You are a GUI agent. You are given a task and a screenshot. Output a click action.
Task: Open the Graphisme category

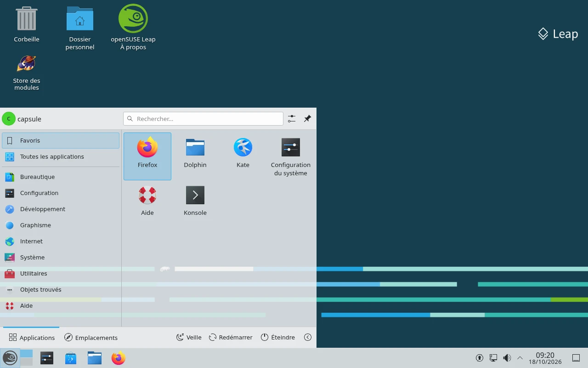click(61, 225)
